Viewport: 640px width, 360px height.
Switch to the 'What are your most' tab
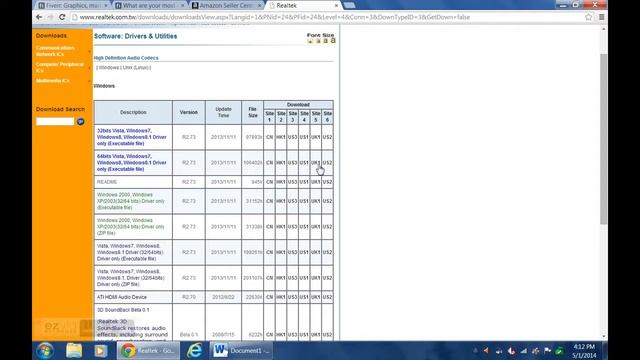point(149,5)
